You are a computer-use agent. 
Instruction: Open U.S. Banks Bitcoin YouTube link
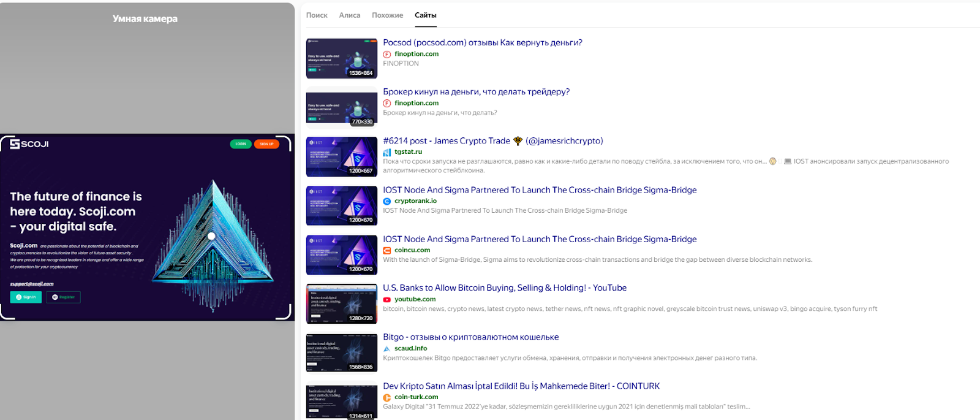click(x=504, y=288)
